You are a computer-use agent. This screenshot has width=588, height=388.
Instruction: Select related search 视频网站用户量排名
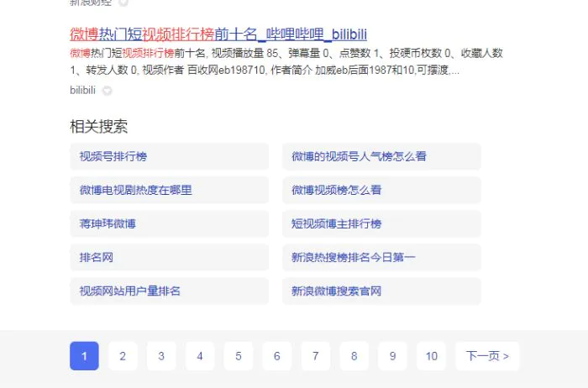coord(169,291)
